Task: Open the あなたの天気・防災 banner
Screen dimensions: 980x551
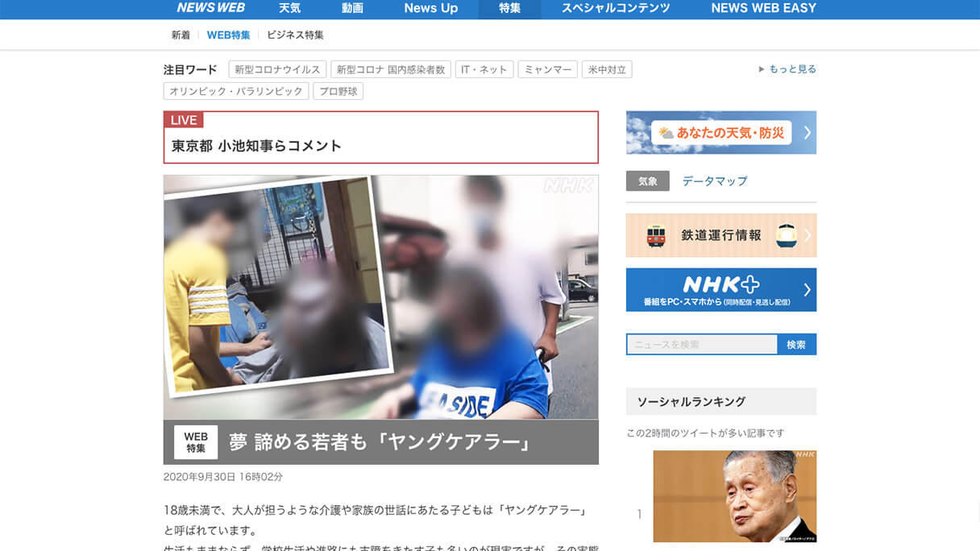Action: click(721, 132)
